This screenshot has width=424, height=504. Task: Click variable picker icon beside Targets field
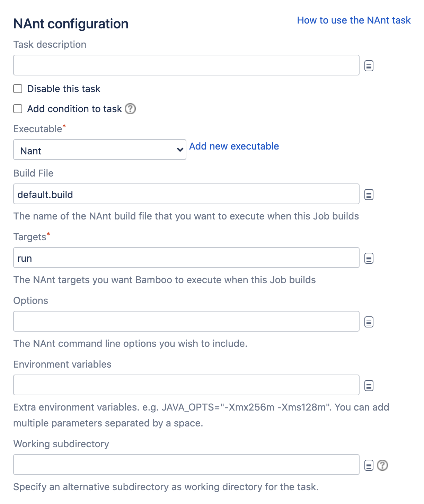(x=369, y=259)
